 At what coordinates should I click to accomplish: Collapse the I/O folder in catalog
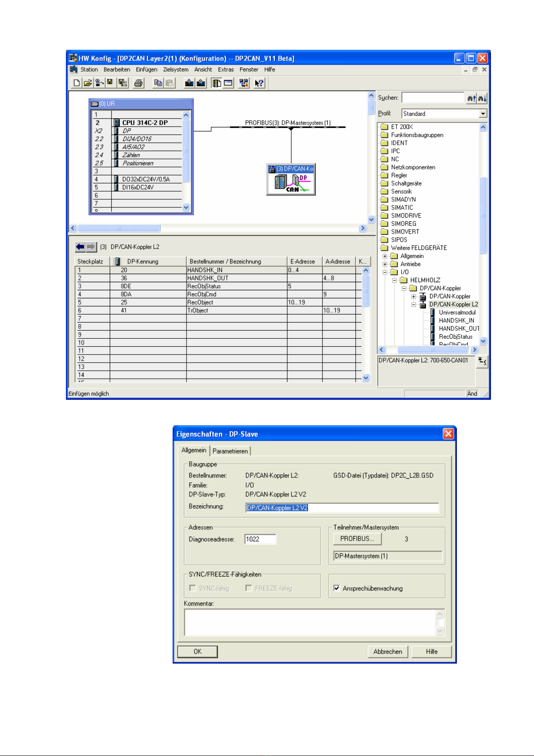pyautogui.click(x=385, y=272)
